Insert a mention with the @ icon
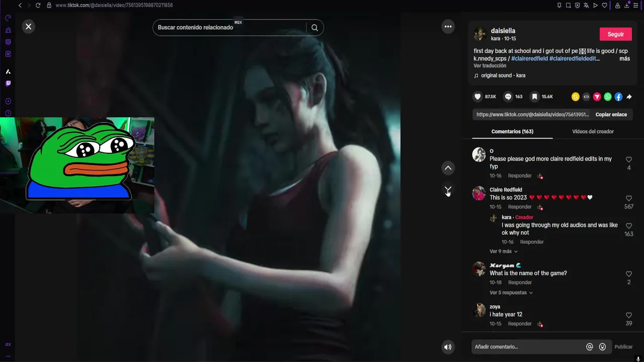 [x=590, y=347]
